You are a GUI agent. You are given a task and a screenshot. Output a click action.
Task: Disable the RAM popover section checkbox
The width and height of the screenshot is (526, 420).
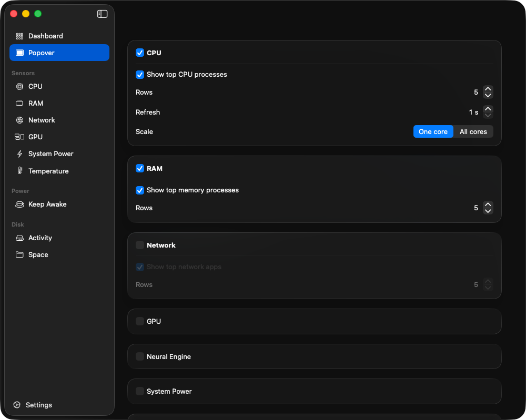coord(140,168)
